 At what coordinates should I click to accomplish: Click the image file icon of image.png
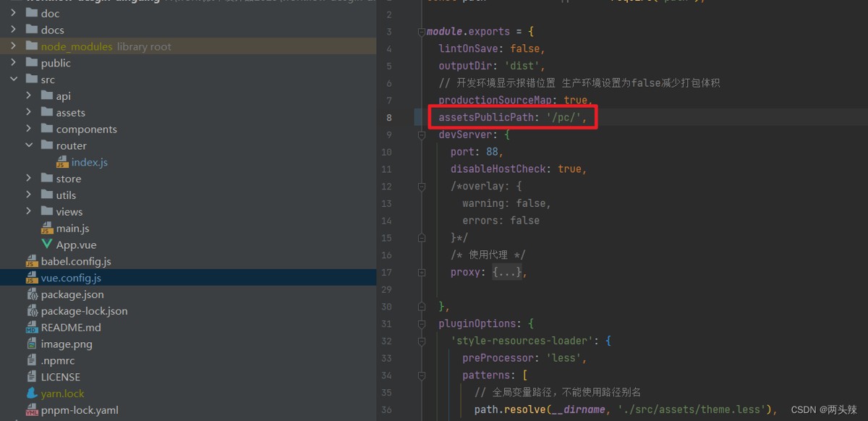click(32, 344)
